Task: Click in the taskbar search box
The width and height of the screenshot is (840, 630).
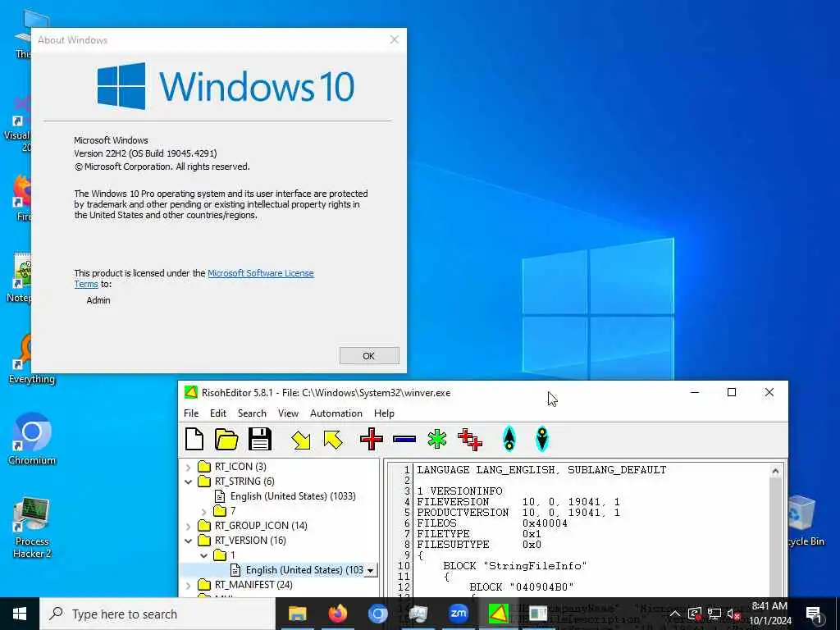Action: coord(157,614)
